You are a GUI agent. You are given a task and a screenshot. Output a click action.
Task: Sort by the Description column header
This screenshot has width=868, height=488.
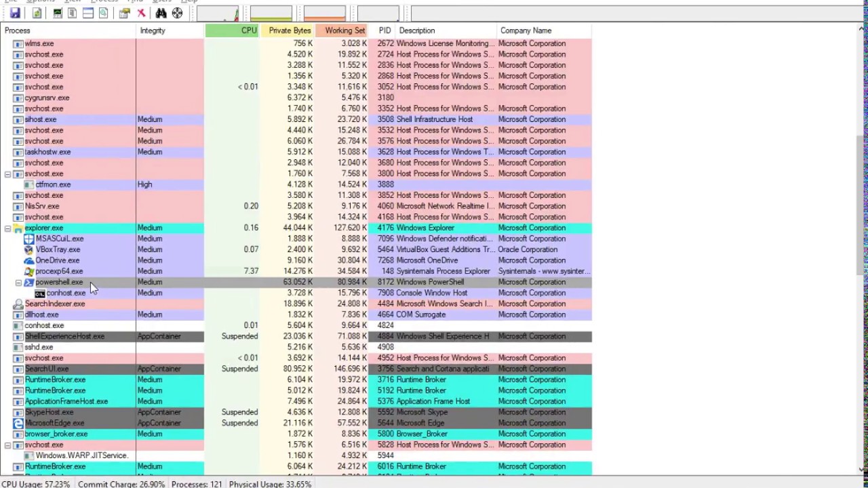446,30
